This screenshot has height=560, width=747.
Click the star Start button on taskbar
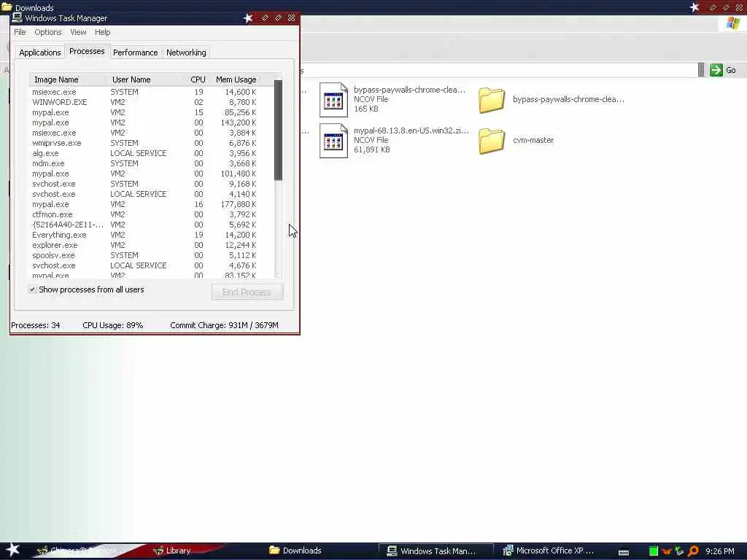pos(12,550)
